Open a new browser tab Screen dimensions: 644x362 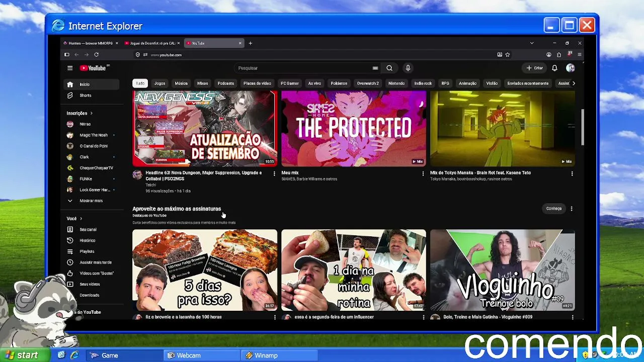[x=251, y=43]
